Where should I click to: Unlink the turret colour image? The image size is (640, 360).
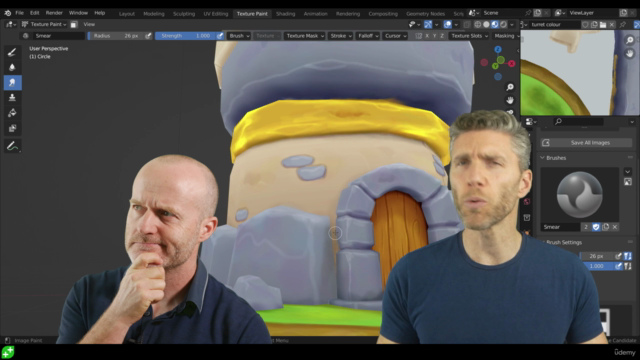point(611,24)
